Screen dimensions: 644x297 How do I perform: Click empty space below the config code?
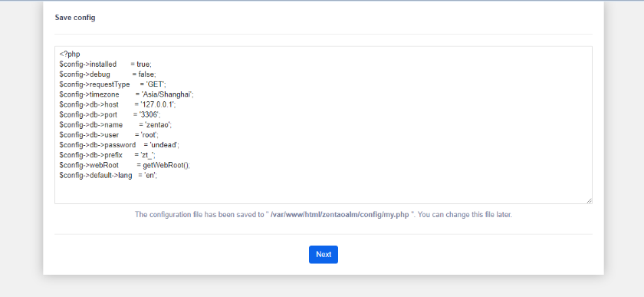pyautogui.click(x=324, y=191)
